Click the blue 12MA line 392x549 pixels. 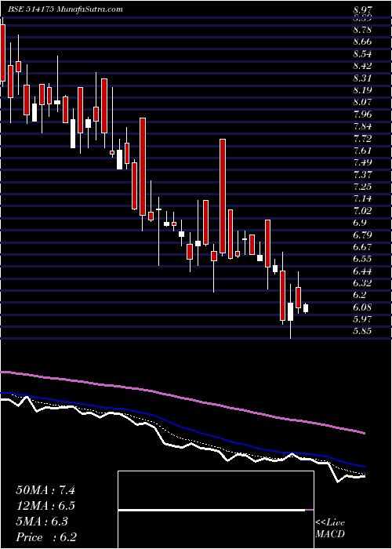(x=182, y=427)
